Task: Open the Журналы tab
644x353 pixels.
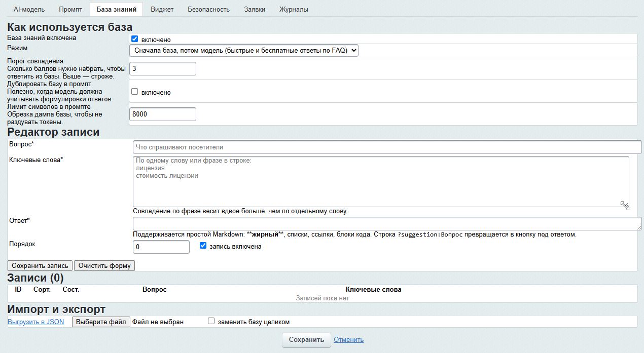Action: point(294,9)
